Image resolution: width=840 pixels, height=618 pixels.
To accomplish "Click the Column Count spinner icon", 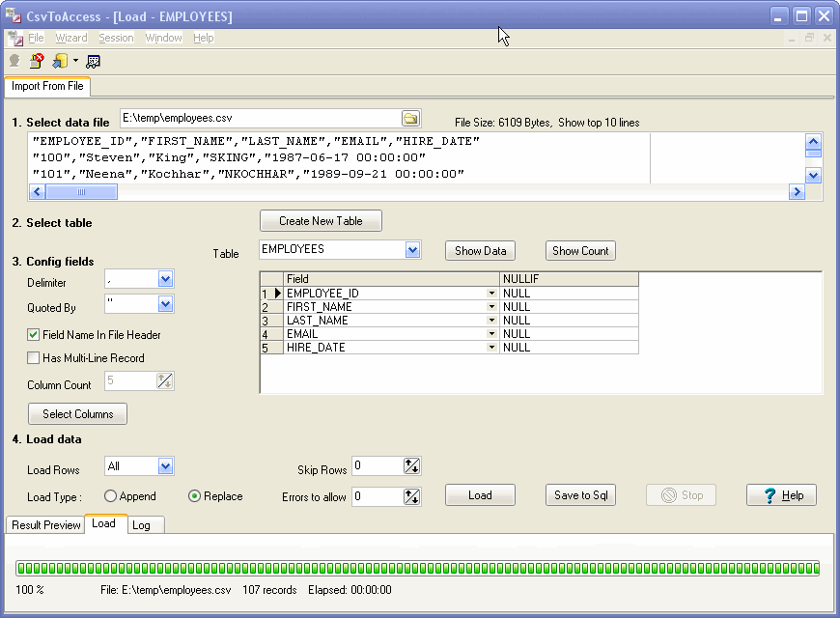I will click(164, 381).
